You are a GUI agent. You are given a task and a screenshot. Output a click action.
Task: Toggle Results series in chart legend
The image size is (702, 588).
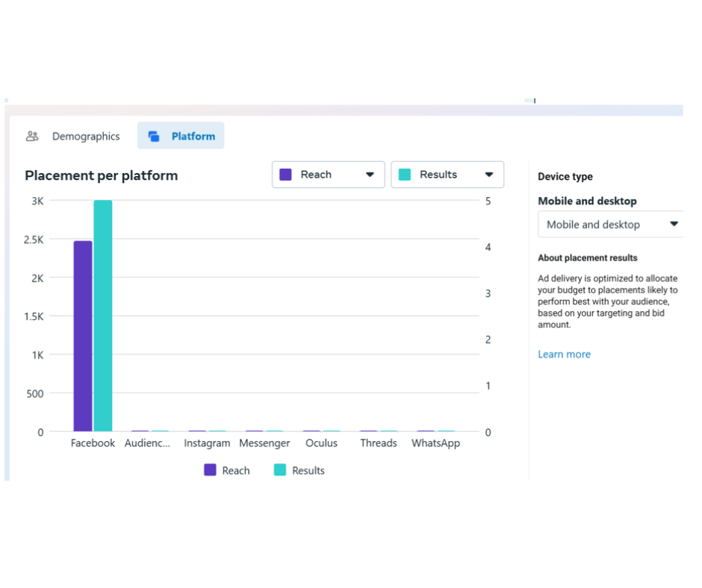pyautogui.click(x=299, y=471)
